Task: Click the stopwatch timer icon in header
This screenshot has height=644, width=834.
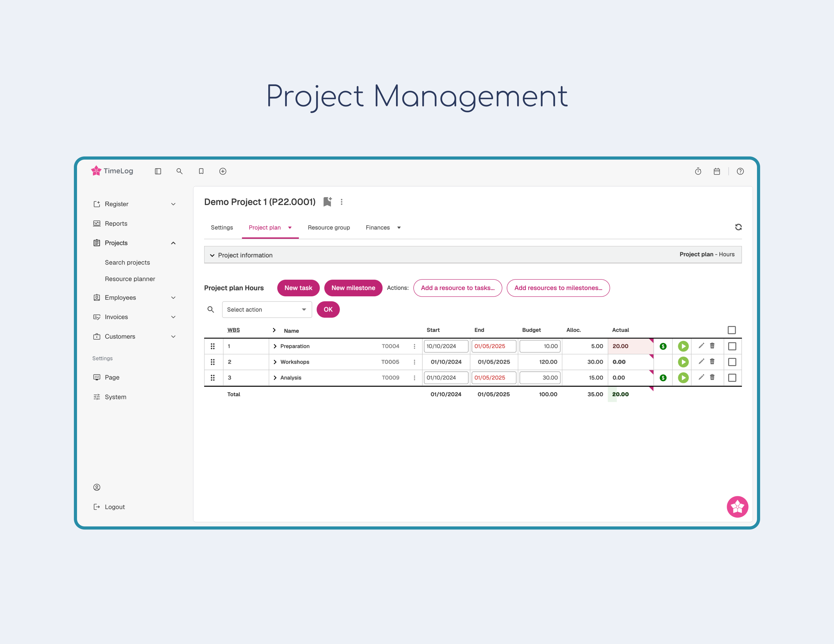Action: pyautogui.click(x=698, y=171)
